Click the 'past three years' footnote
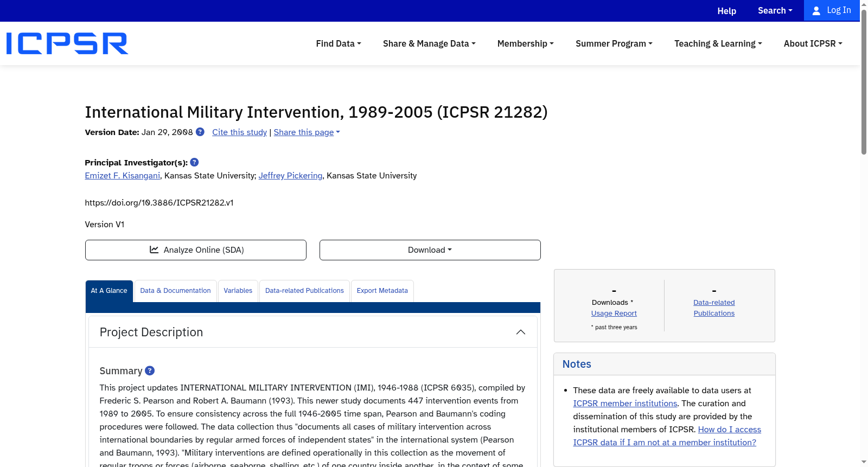Viewport: 868px width, 467px height. [x=614, y=328]
